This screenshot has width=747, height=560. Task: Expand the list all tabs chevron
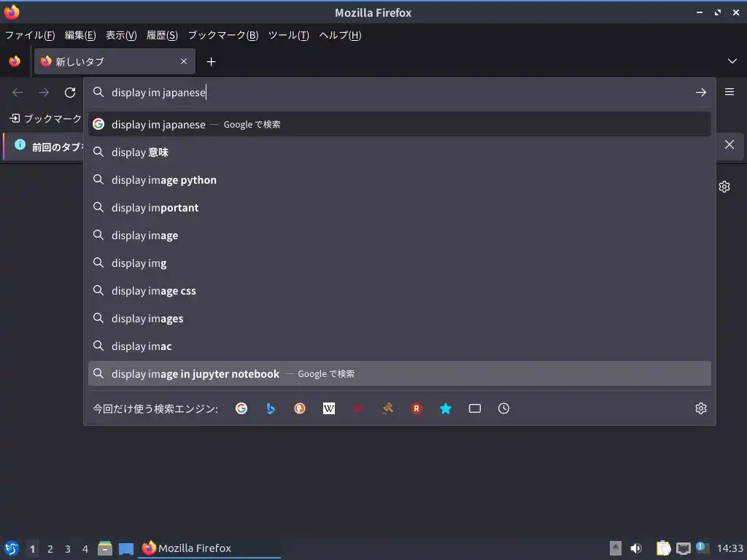pos(732,61)
